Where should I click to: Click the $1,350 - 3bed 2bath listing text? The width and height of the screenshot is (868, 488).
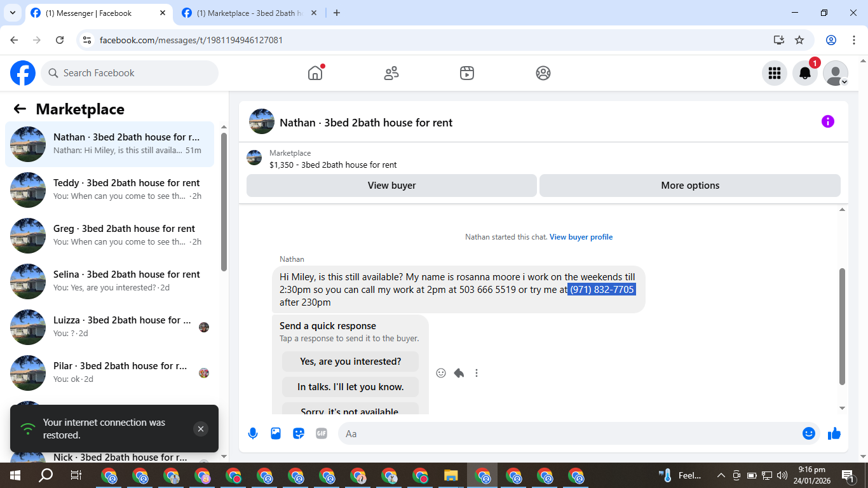click(333, 165)
